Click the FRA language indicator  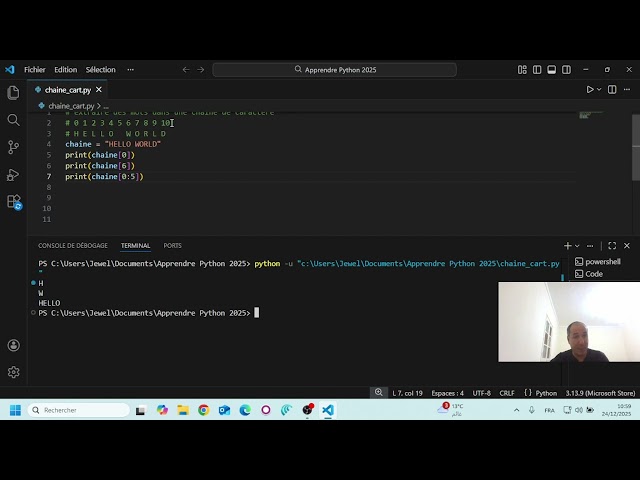point(549,410)
